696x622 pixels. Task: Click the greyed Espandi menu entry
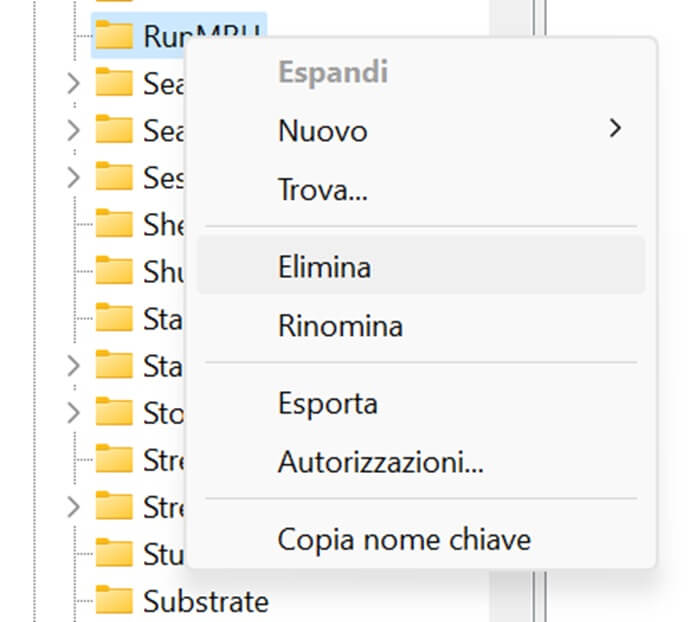pyautogui.click(x=421, y=72)
